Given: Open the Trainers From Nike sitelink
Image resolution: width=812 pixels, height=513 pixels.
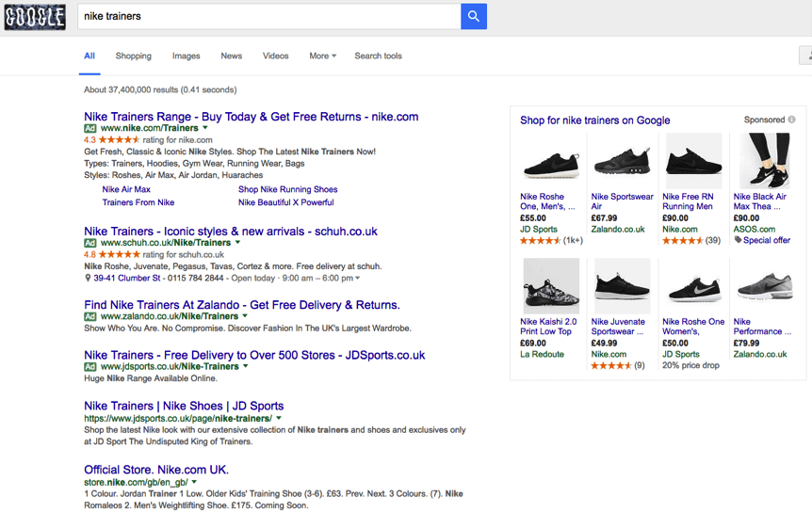Looking at the screenshot, I should click(x=138, y=202).
